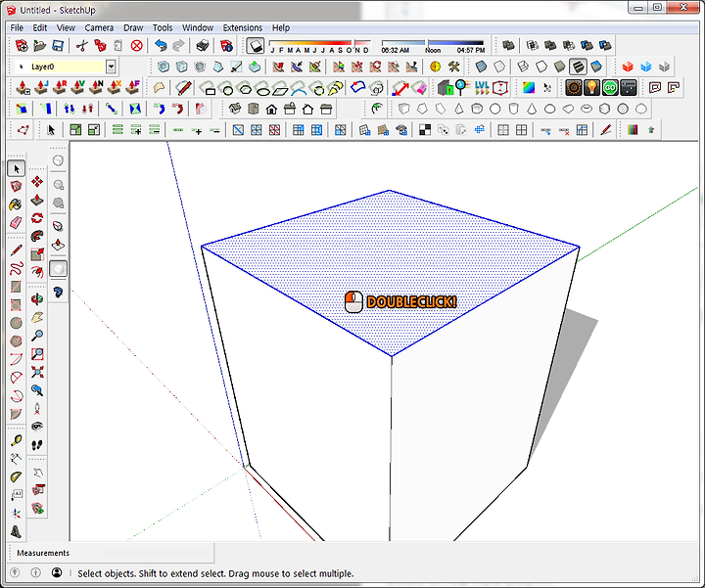Click the credits info status icon
This screenshot has height=588, width=705.
pos(35,572)
